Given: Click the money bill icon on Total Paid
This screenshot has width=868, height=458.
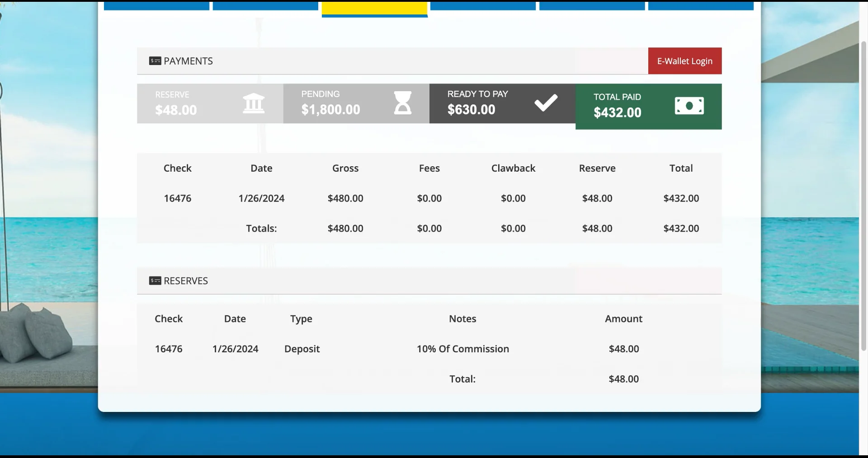Looking at the screenshot, I should click(689, 106).
